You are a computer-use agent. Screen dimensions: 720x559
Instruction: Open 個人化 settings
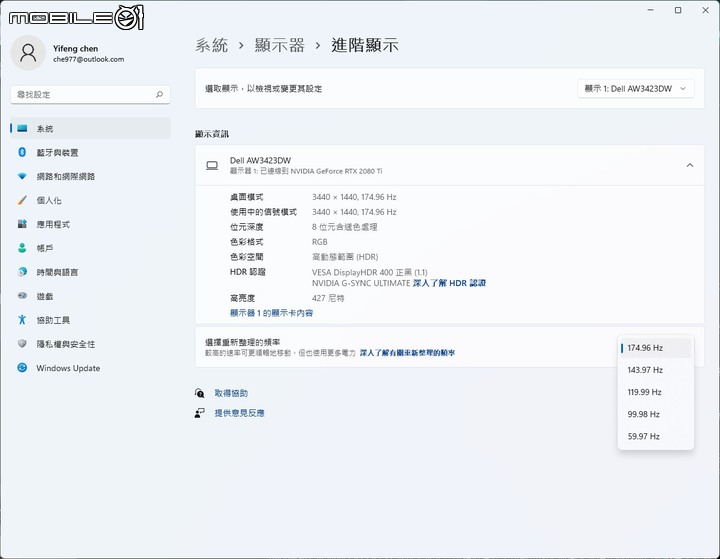[90, 200]
